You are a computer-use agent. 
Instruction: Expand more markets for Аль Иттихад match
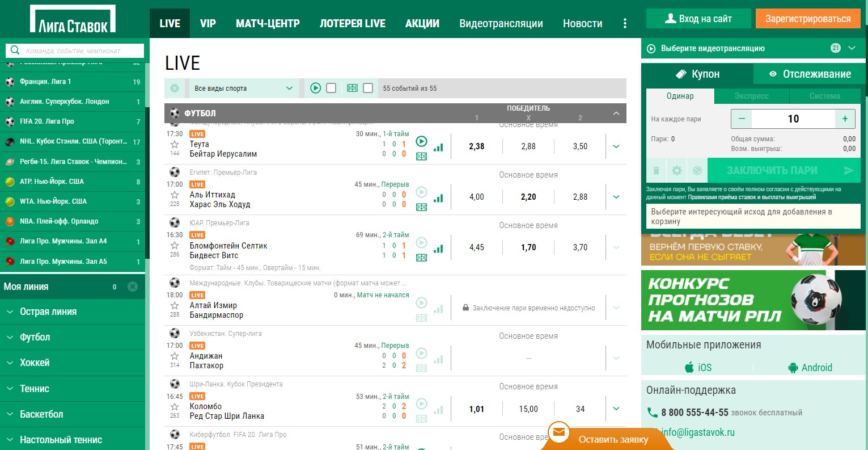point(616,197)
